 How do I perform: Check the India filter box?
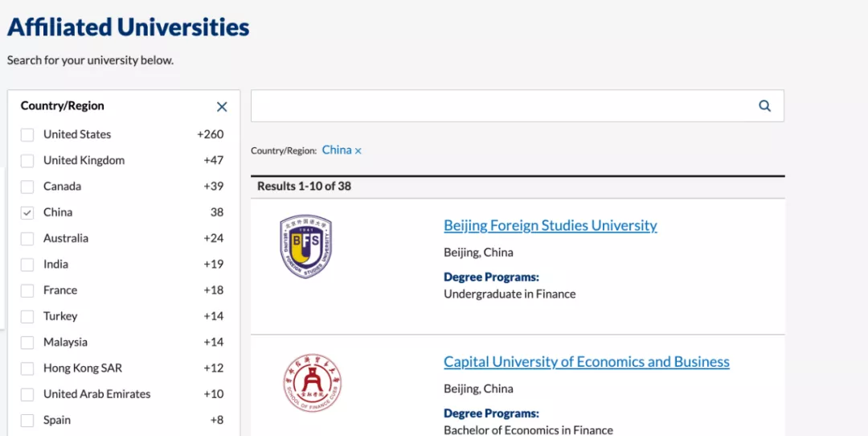pos(27,265)
